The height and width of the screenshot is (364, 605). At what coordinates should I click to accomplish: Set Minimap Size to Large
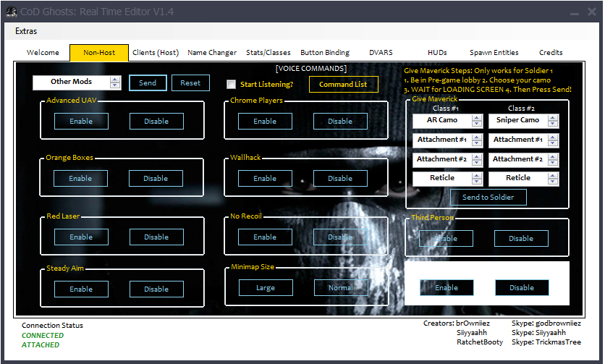(266, 287)
